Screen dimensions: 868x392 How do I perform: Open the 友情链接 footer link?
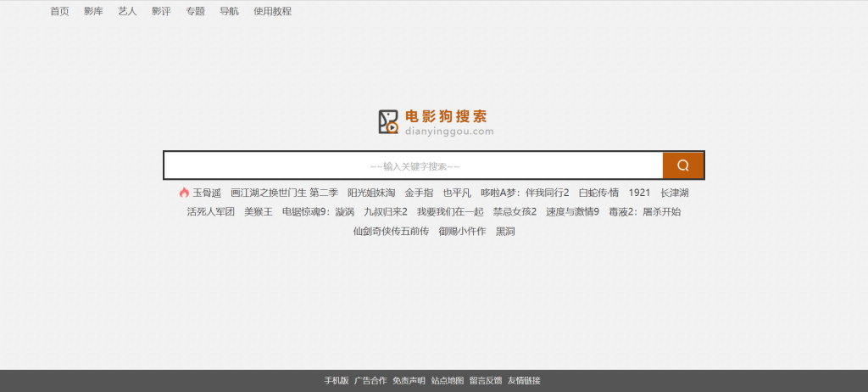pos(524,380)
